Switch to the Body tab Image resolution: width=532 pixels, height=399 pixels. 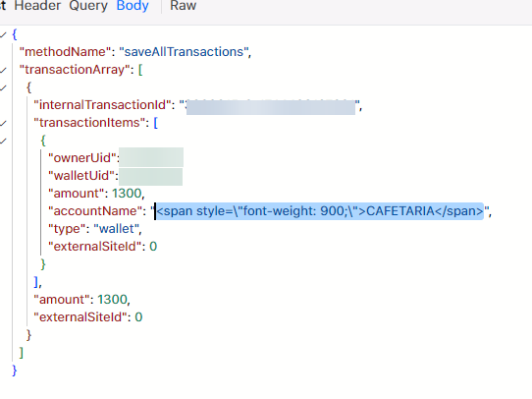click(x=133, y=6)
